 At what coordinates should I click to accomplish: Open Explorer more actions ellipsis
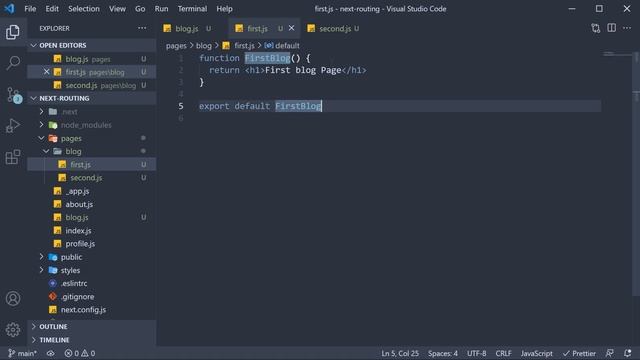tap(142, 28)
